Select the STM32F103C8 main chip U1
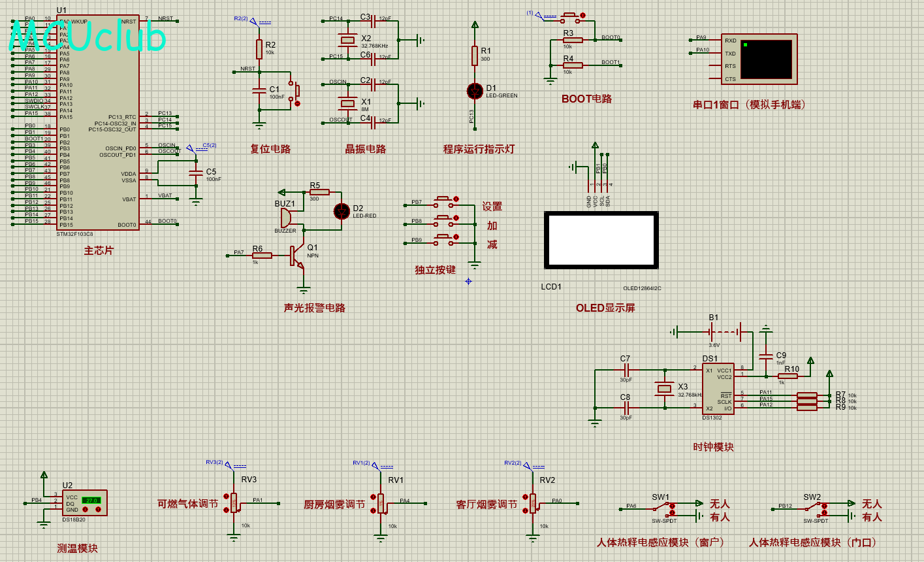 (97, 122)
